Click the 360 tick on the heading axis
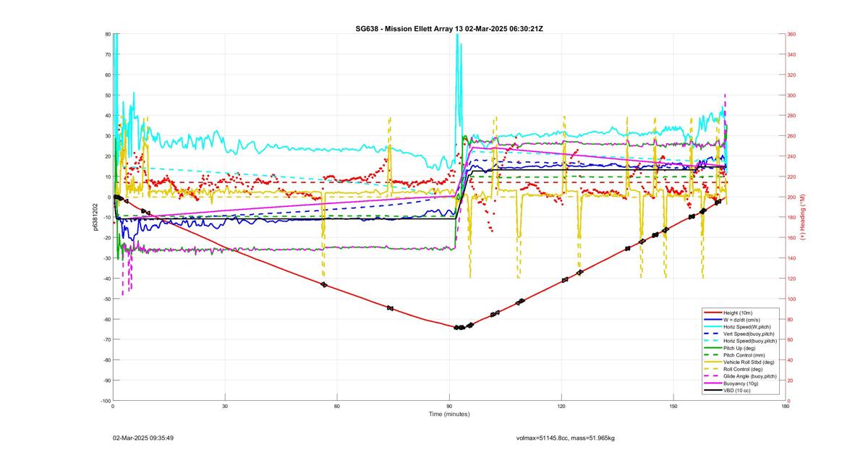 tap(792, 34)
